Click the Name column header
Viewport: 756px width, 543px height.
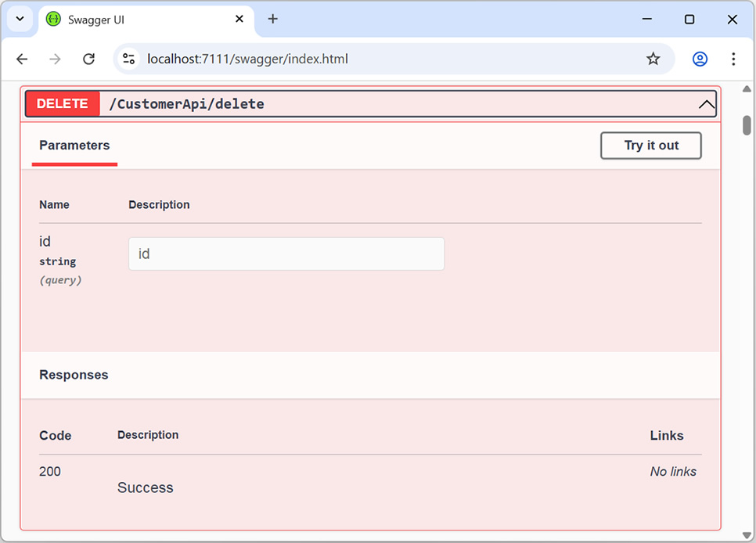pyautogui.click(x=54, y=205)
